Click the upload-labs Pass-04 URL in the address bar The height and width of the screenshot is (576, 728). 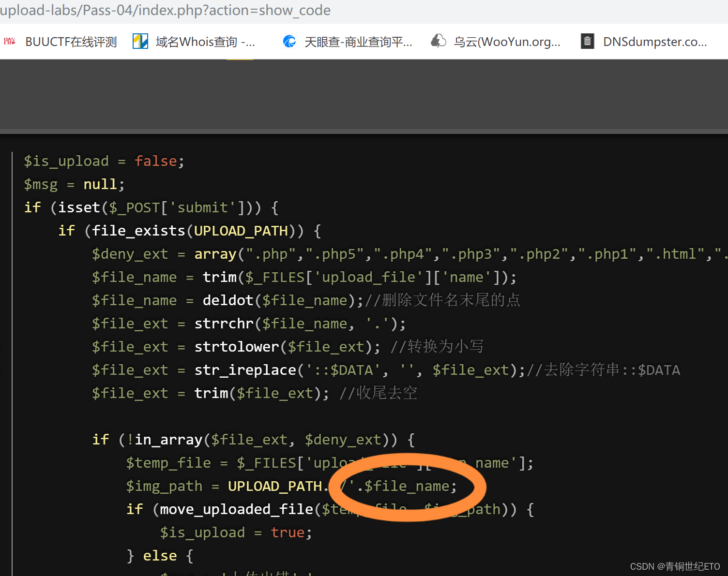pyautogui.click(x=165, y=10)
